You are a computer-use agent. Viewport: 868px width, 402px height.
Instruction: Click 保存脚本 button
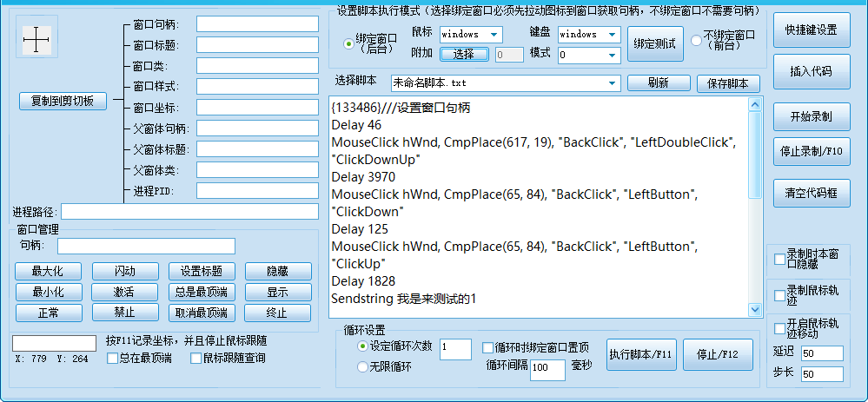(728, 83)
